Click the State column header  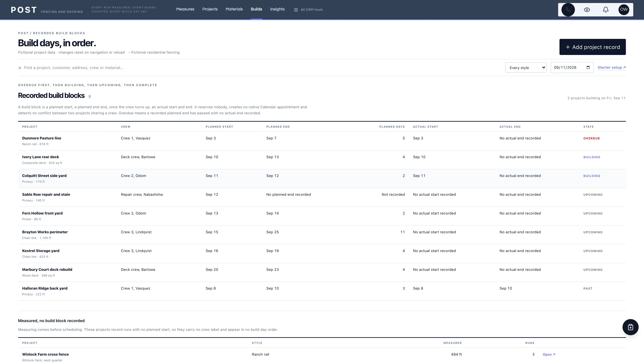point(588,127)
